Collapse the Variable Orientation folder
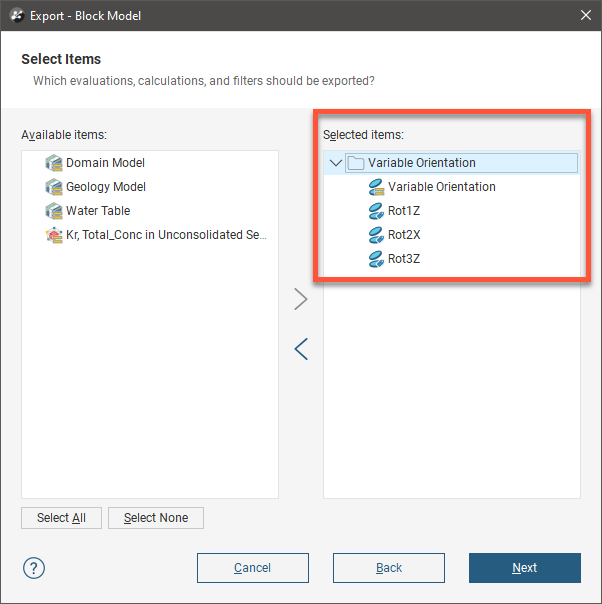The height and width of the screenshot is (604, 602). (x=335, y=163)
